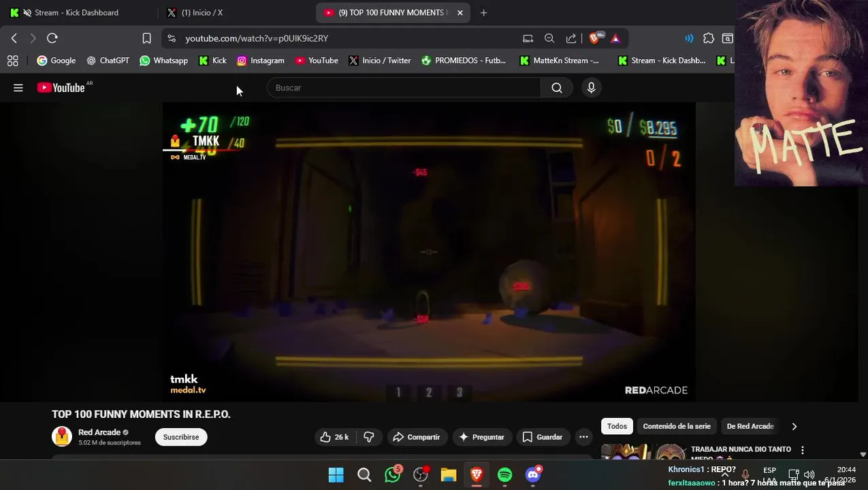Open the more actions three-dot menu
This screenshot has height=490, width=868.
(583, 437)
